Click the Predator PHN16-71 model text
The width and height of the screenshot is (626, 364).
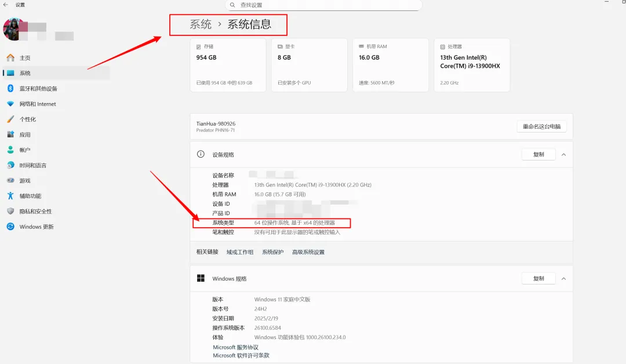[x=216, y=130]
